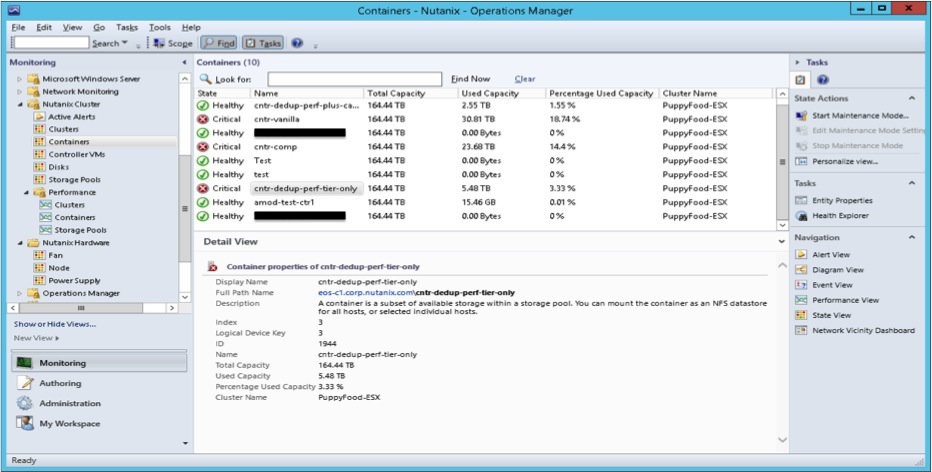Click the Start Maintenance Mode icon
Viewport: 932px width, 472px height.
coord(801,115)
